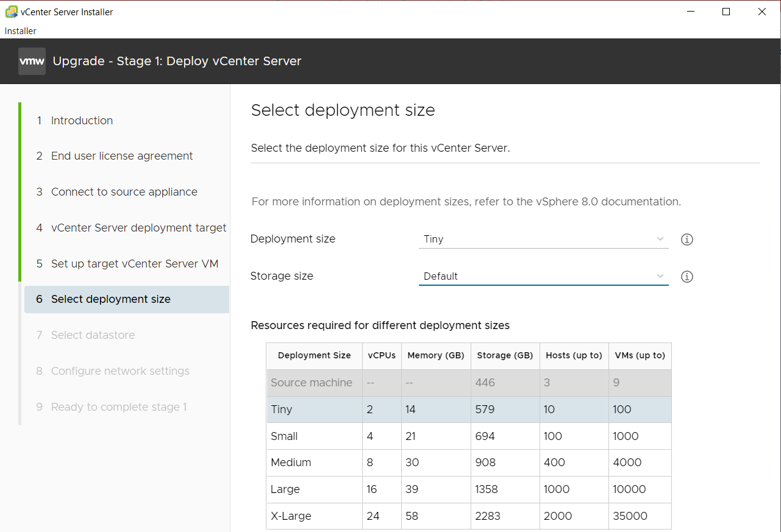The image size is (781, 532).
Task: Click Large VMs value 10000
Action: pyautogui.click(x=630, y=489)
